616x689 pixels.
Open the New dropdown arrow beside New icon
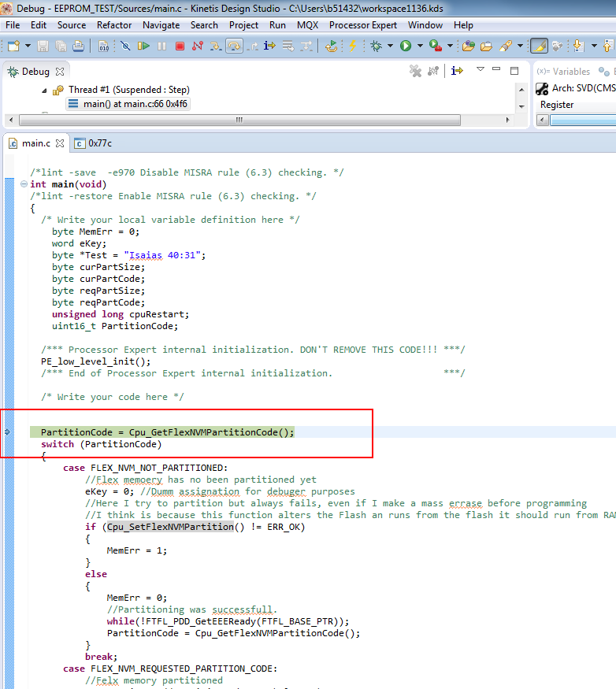click(x=28, y=46)
